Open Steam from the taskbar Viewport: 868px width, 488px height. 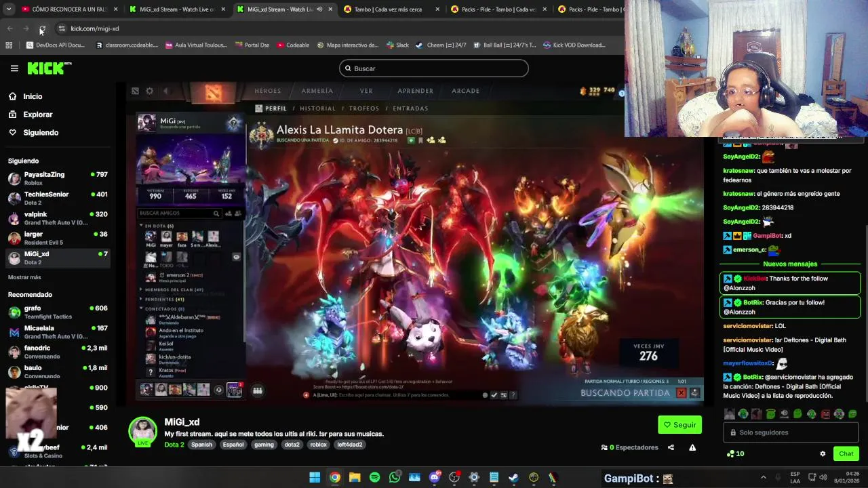pyautogui.click(x=513, y=478)
